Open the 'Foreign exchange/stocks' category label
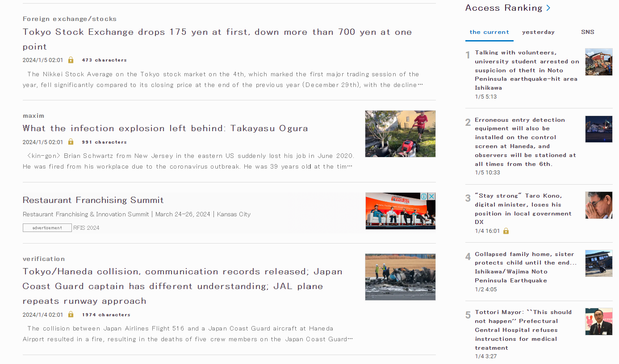 [70, 19]
